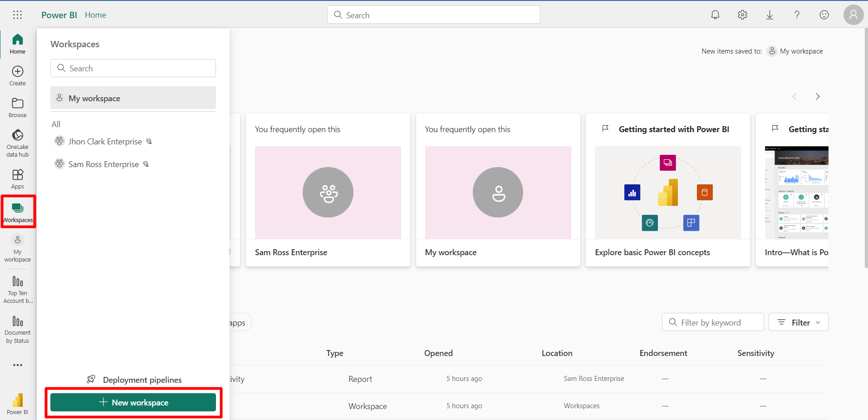The height and width of the screenshot is (420, 868).
Task: Click the Power BI title
Action: pos(59,15)
